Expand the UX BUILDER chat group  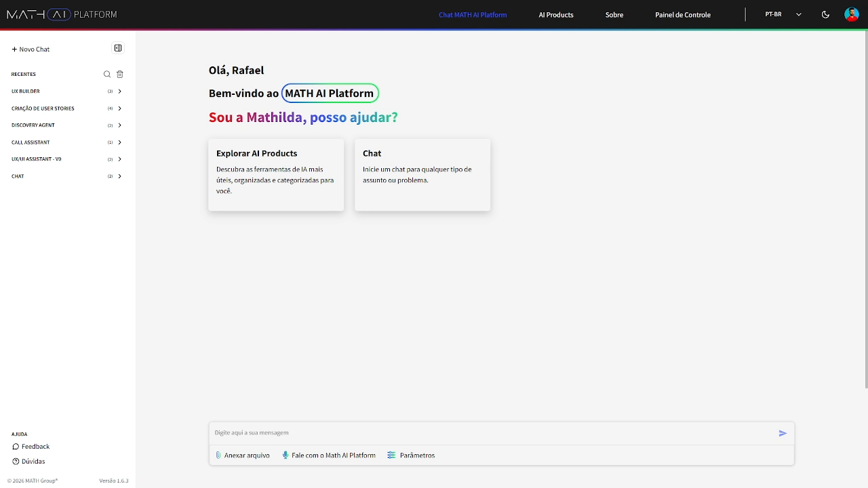(x=119, y=91)
